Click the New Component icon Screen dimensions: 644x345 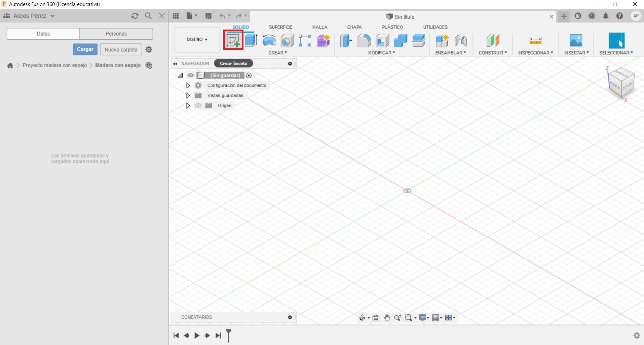[x=442, y=41]
